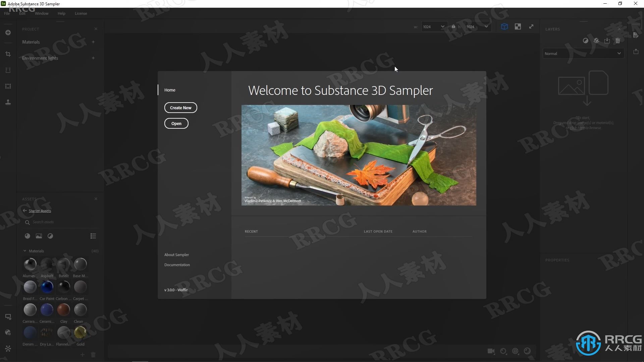This screenshot has height=362, width=644.
Task: Click the link/chain icon between resolution fields
Action: point(453,26)
